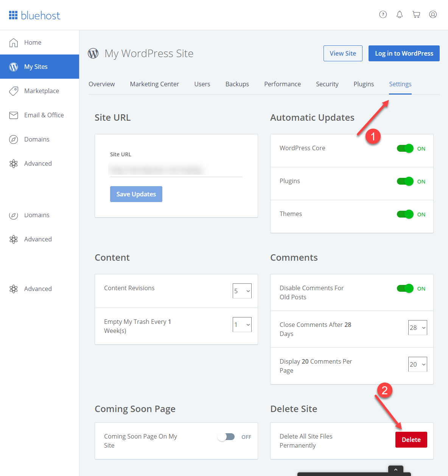Screen dimensions: 448x476
Task: Click the Delete Site heading
Action: 294,409
